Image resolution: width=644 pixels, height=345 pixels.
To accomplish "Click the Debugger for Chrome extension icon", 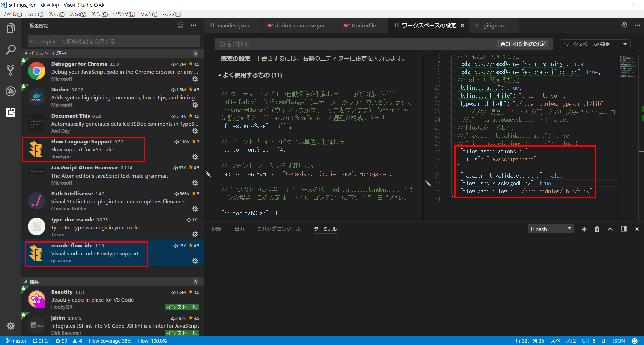I will [x=37, y=71].
